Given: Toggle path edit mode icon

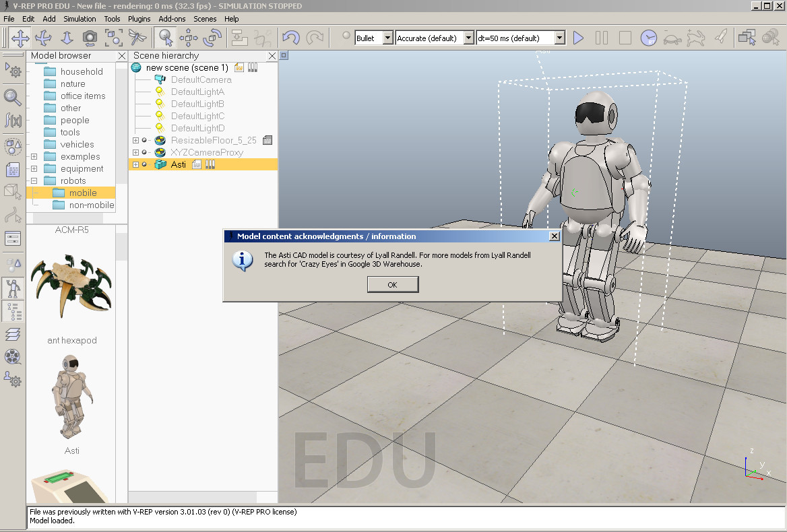Looking at the screenshot, I should 13,215.
